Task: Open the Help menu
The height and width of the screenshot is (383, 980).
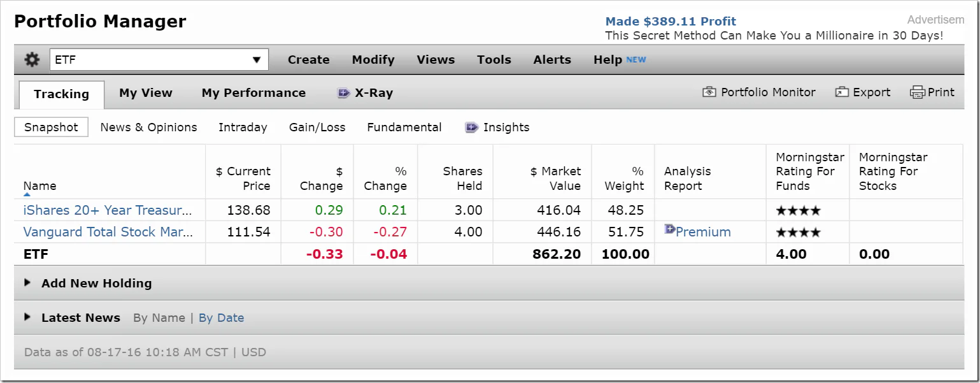Action: click(607, 60)
